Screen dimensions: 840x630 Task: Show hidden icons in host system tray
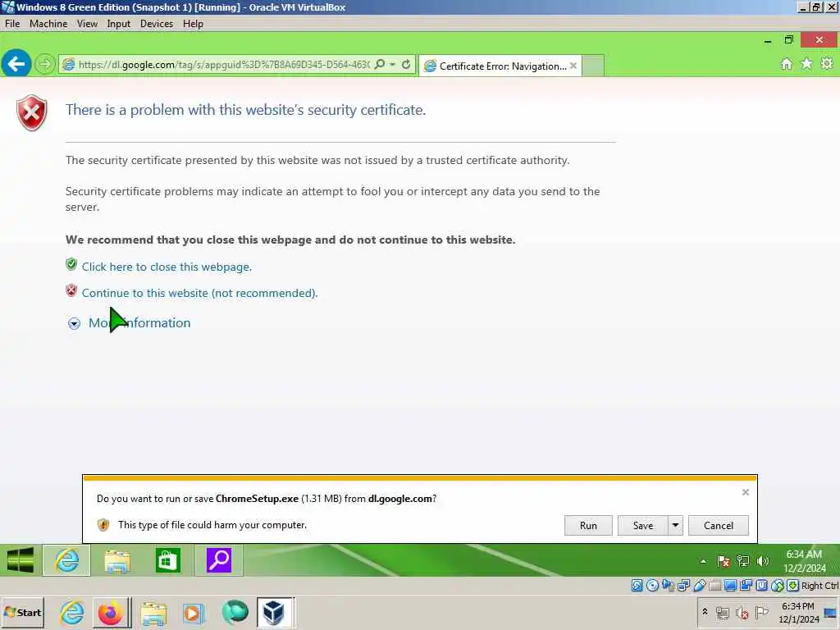705,612
